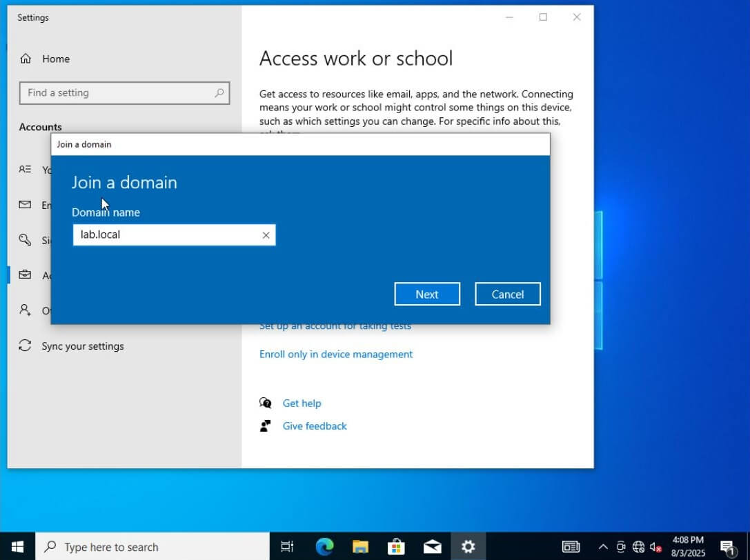Viewport: 750px width, 560px height.
Task: Open File Explorer from the taskbar
Action: coord(361,546)
